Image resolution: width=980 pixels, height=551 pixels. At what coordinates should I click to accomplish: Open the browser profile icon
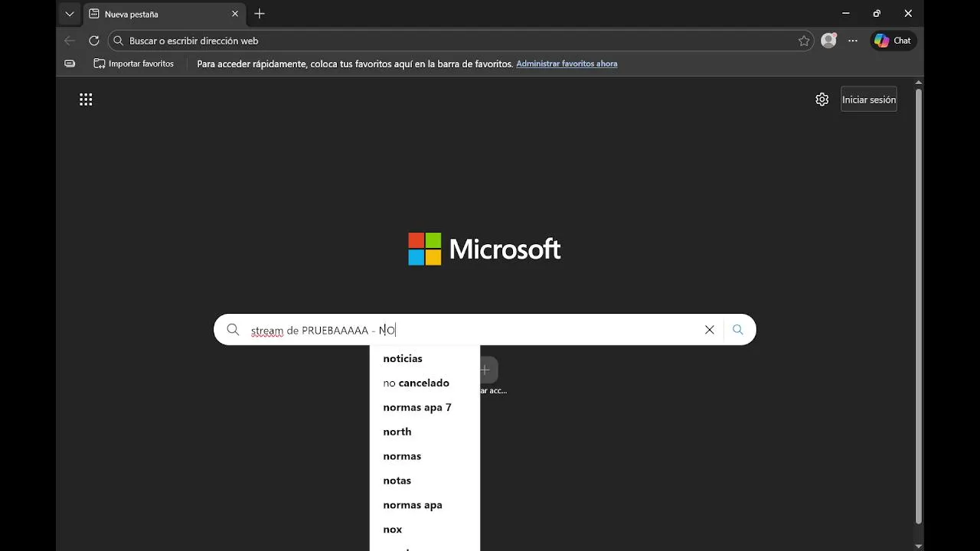pos(828,41)
